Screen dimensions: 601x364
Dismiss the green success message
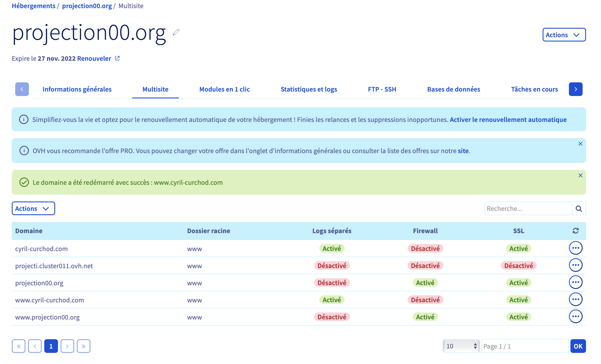click(x=580, y=176)
